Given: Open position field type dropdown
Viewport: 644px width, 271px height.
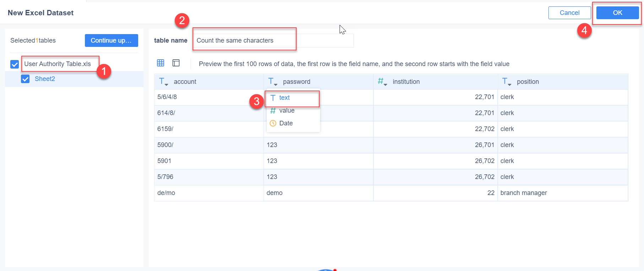Looking at the screenshot, I should (507, 82).
